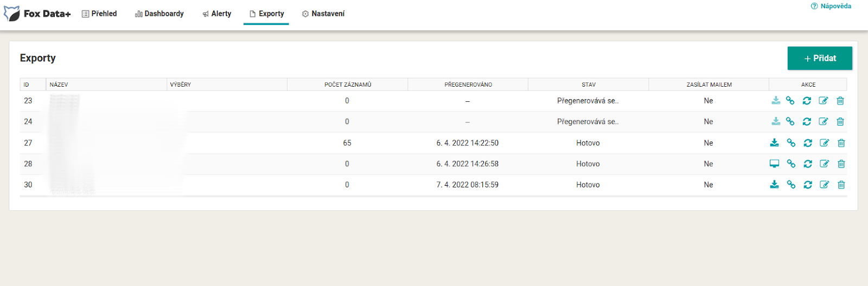Click Hotovo status in row 27
The width and height of the screenshot is (868, 286).
[588, 143]
